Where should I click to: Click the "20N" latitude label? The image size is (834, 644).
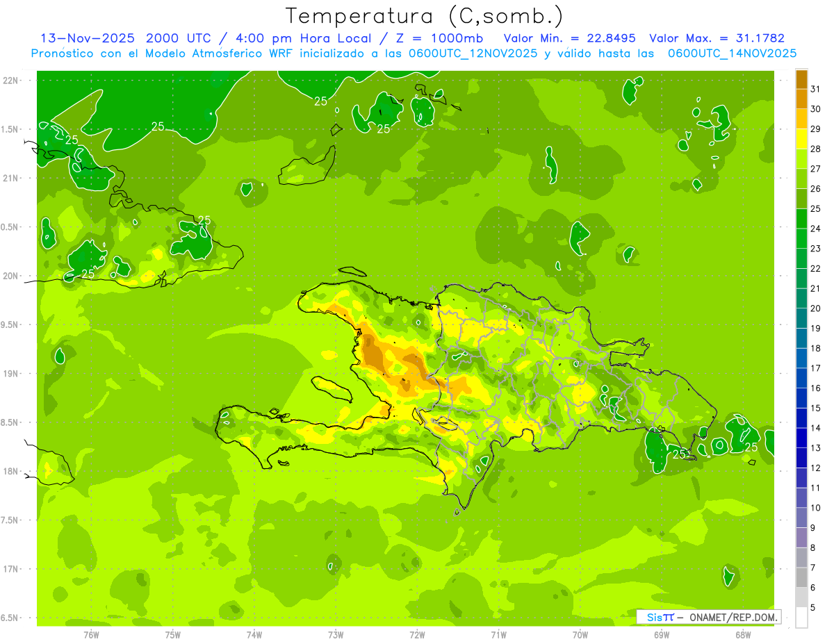(10, 276)
